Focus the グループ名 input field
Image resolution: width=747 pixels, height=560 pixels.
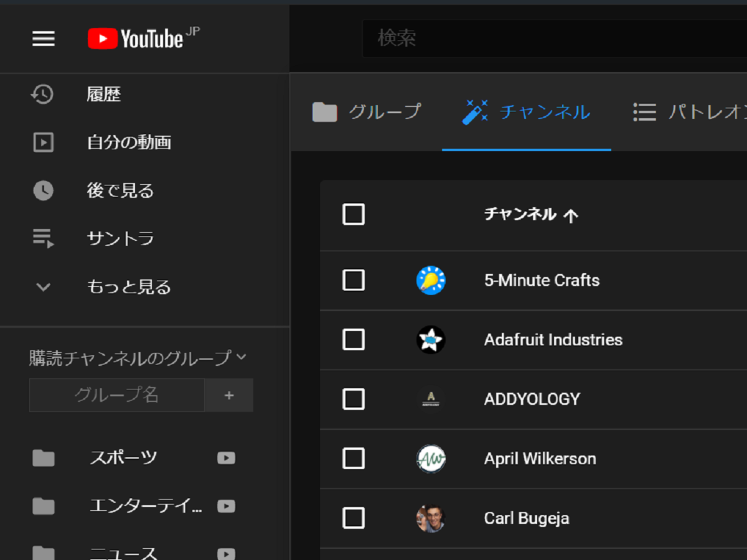point(117,395)
